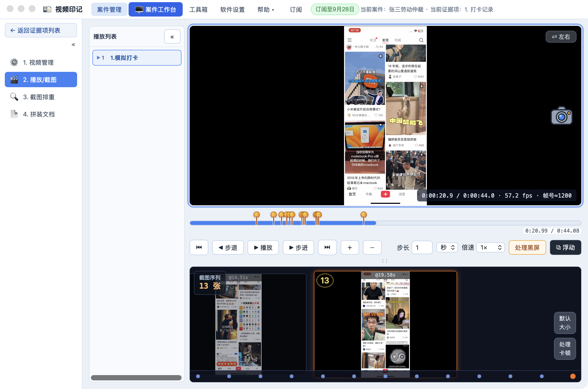Open the 帮助 dropdown menu
This screenshot has width=588, height=389.
coord(266,9)
